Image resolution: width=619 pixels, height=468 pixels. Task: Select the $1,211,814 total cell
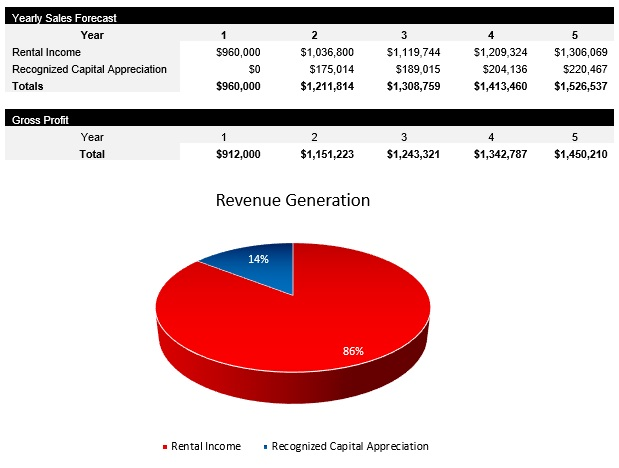coord(327,86)
